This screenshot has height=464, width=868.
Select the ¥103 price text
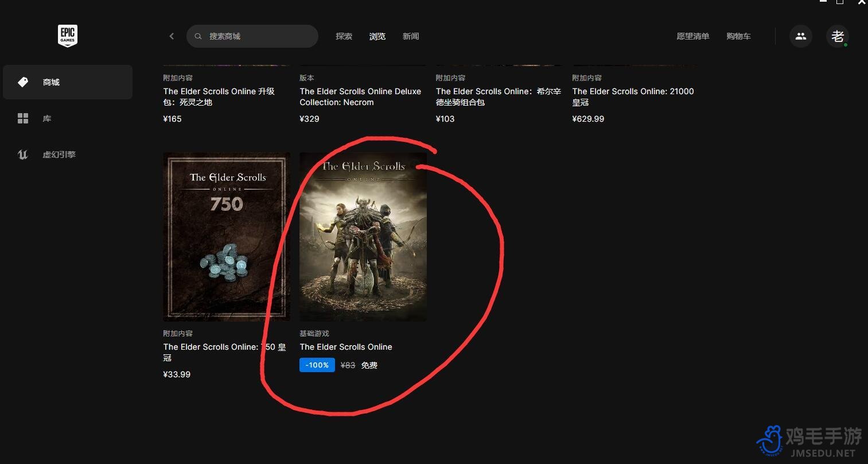(445, 119)
